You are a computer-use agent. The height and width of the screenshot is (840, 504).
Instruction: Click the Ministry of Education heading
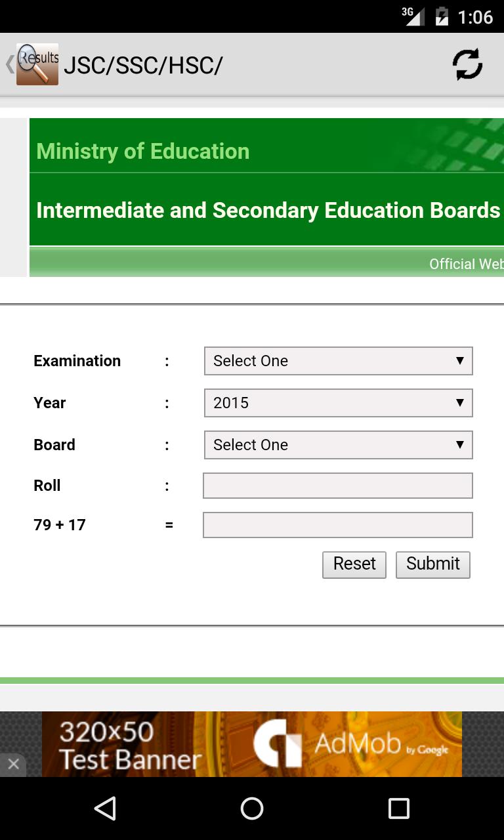pos(143,151)
